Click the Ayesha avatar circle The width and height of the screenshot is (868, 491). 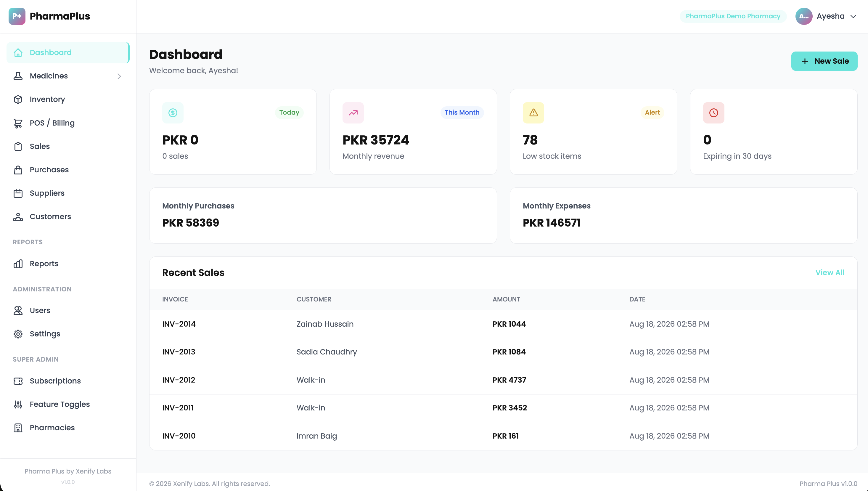[x=804, y=16]
